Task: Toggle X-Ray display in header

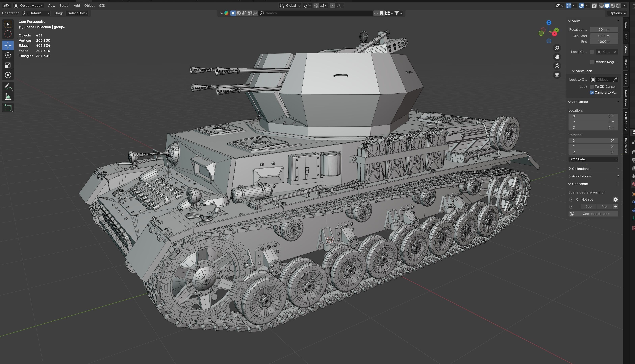Action: tap(594, 6)
